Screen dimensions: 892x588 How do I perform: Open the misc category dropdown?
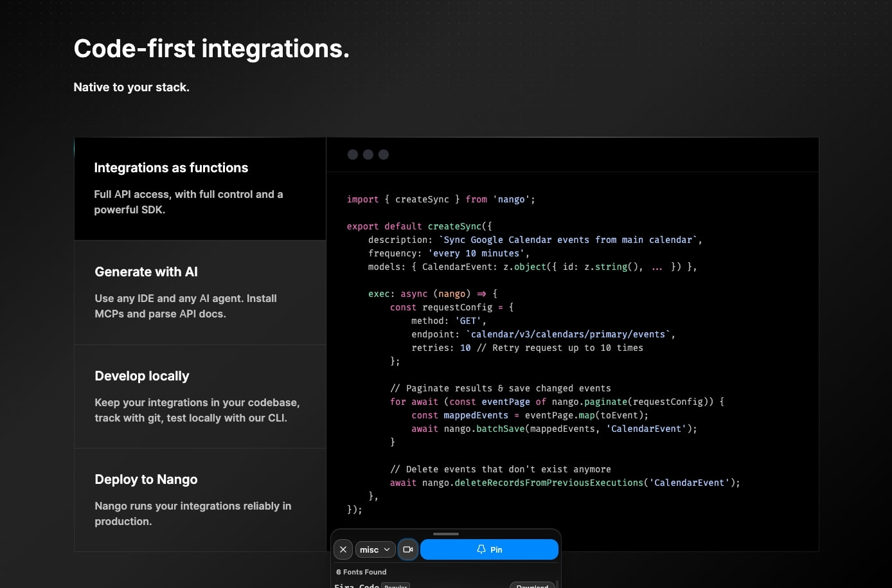tap(375, 549)
